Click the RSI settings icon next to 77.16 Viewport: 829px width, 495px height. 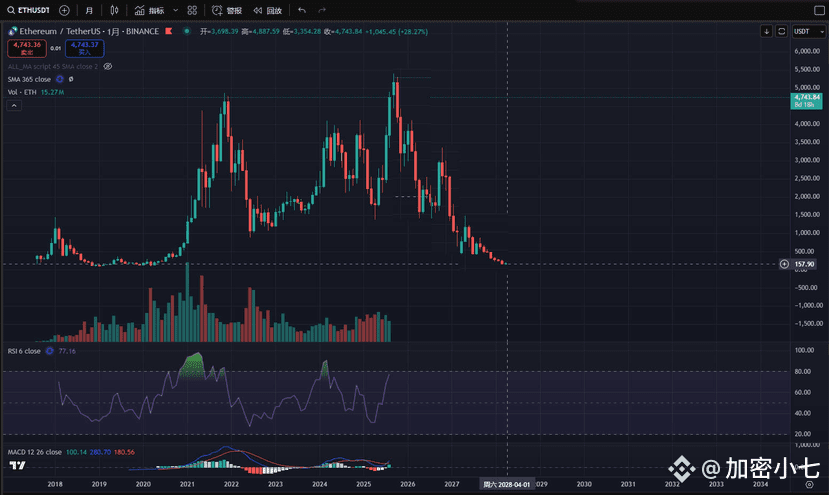pos(49,351)
